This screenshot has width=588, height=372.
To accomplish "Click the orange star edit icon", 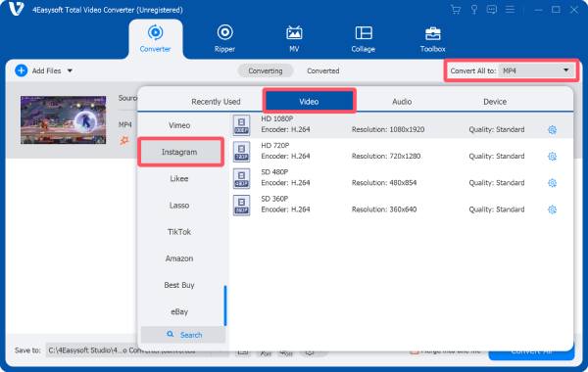I will [x=124, y=141].
